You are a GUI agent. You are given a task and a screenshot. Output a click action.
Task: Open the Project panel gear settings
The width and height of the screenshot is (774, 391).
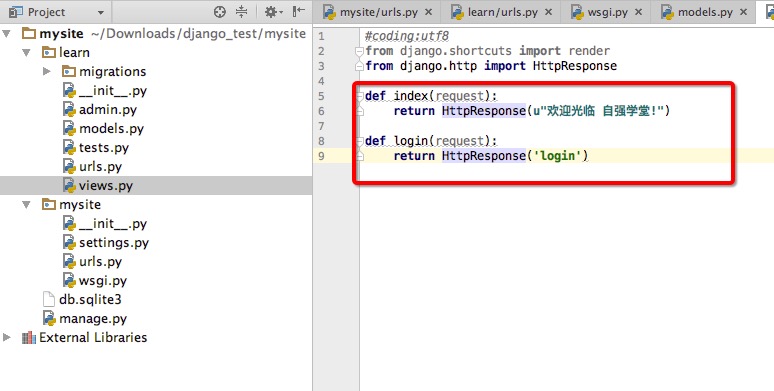(x=273, y=12)
